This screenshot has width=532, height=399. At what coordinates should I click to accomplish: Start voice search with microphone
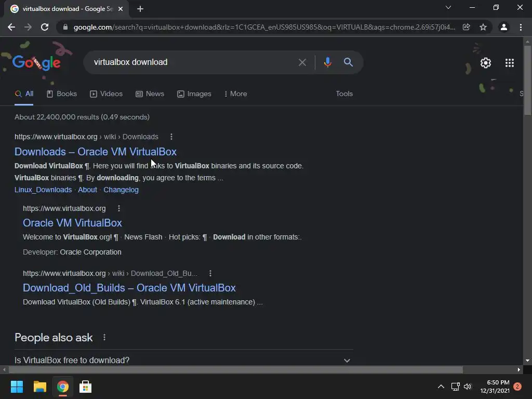click(327, 62)
